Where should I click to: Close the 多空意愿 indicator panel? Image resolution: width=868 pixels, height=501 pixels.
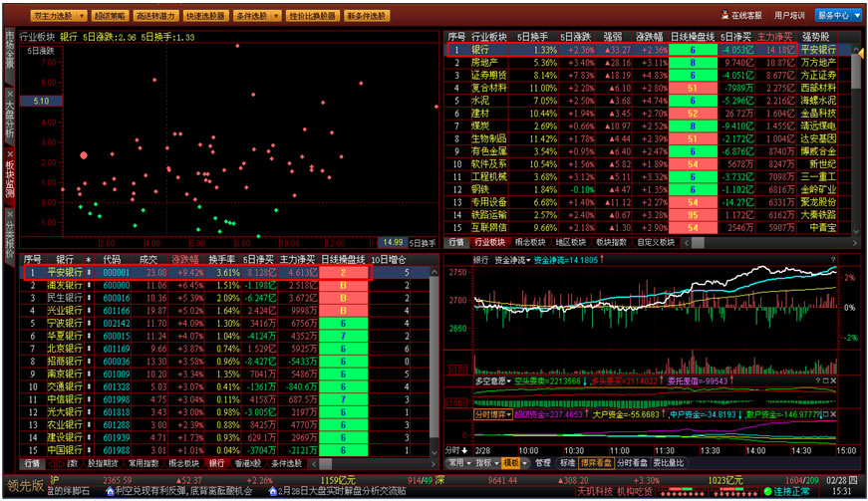click(833, 381)
